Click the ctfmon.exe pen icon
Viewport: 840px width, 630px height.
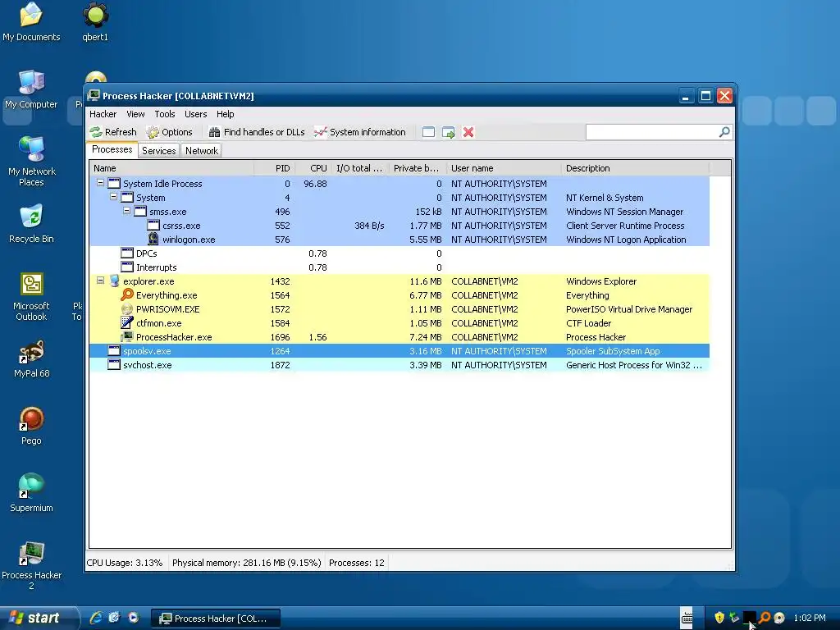click(x=127, y=322)
